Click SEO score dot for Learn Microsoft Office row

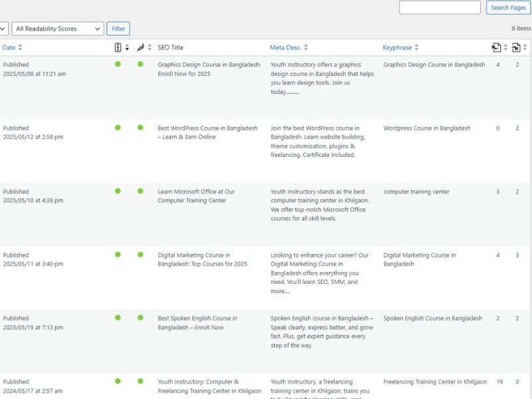pos(118,192)
